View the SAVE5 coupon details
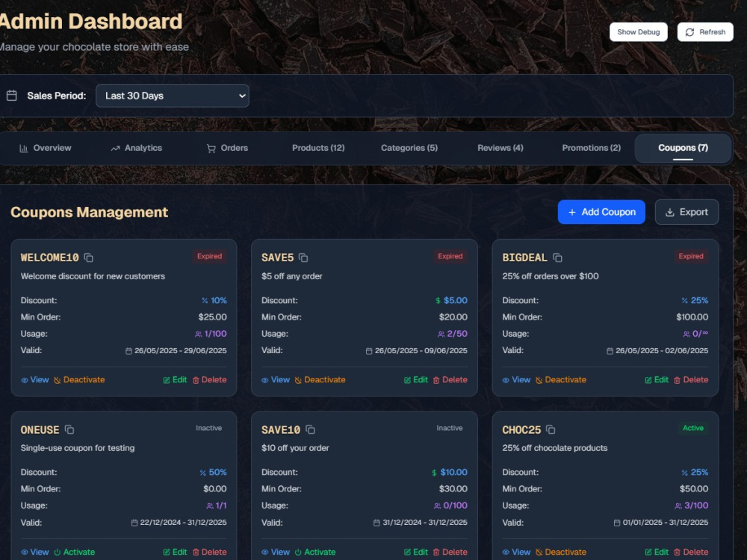747x560 pixels. click(x=276, y=380)
